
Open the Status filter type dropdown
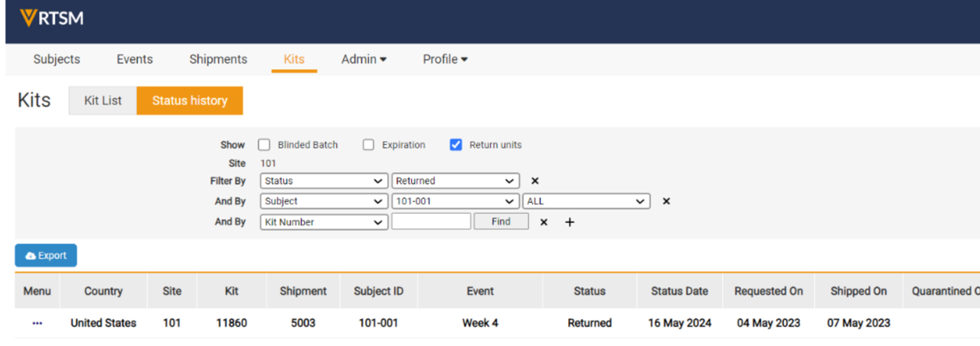point(324,181)
